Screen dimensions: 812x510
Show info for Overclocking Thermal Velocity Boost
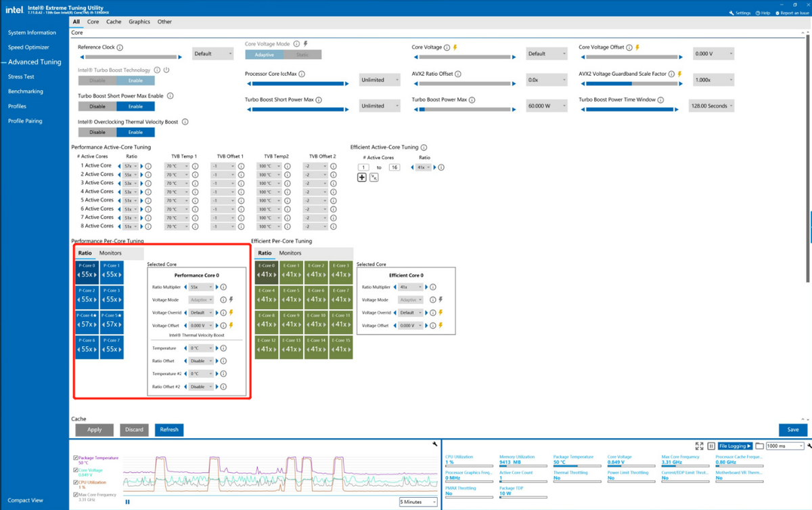pyautogui.click(x=185, y=122)
